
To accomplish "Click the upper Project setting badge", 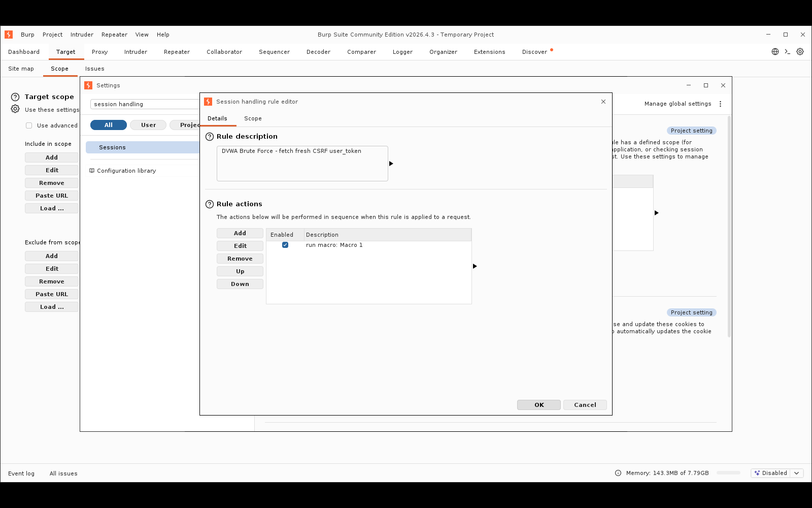I will pyautogui.click(x=692, y=131).
